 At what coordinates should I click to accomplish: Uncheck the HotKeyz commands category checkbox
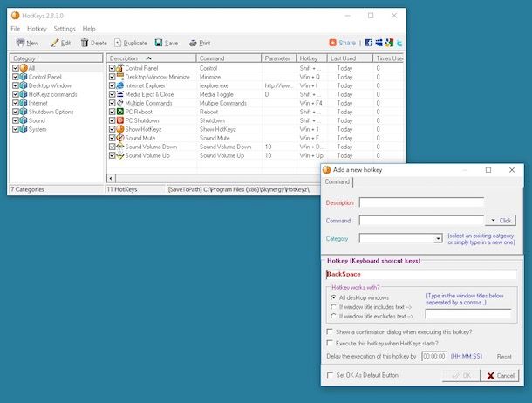16,94
